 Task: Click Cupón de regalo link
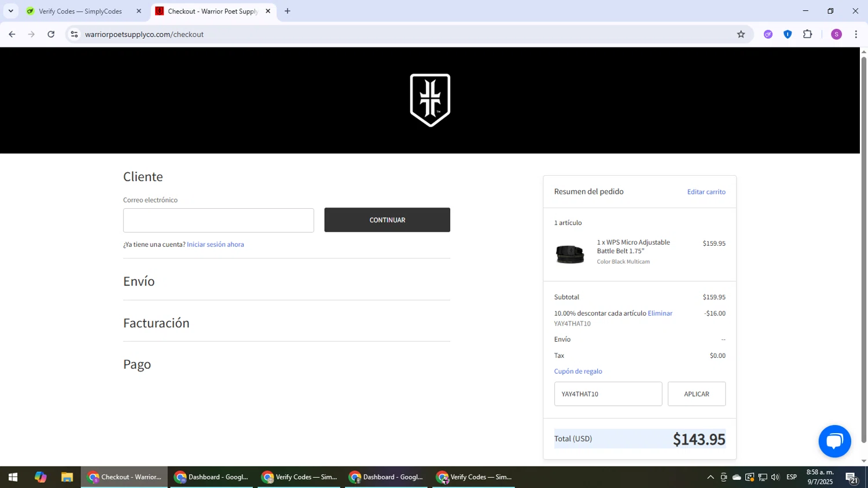point(578,371)
